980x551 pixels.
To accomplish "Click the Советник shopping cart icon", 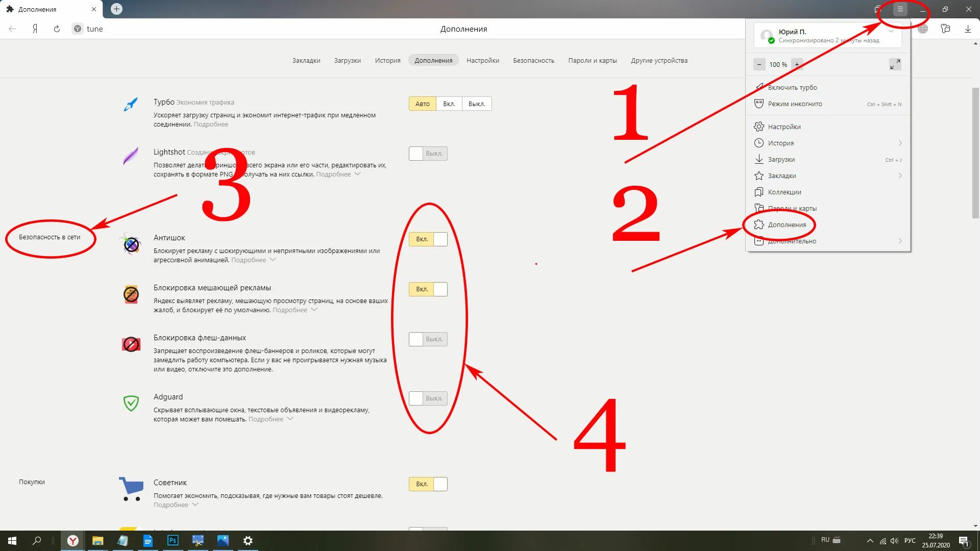I will tap(131, 489).
